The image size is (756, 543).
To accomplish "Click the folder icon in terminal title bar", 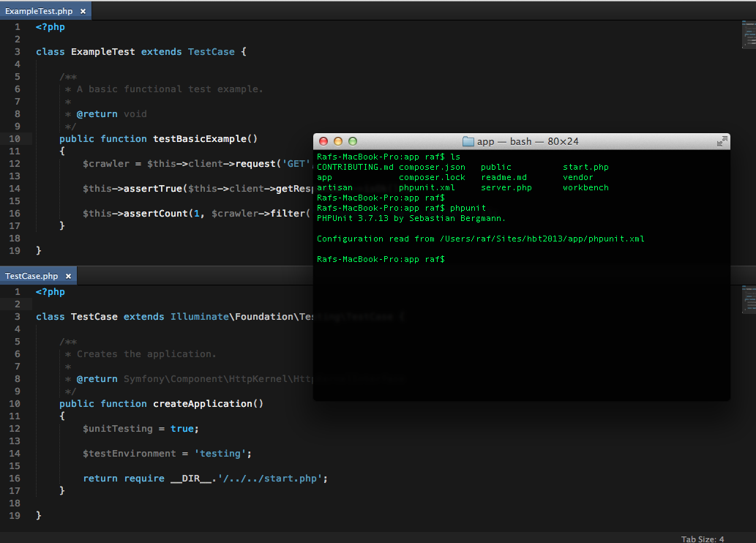I will coord(468,141).
